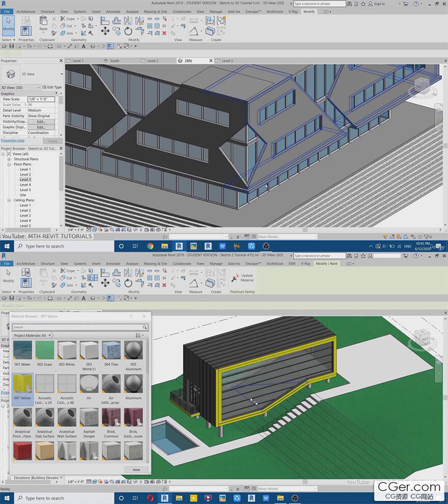Open Opera browser from the lower taskbar

(150, 498)
